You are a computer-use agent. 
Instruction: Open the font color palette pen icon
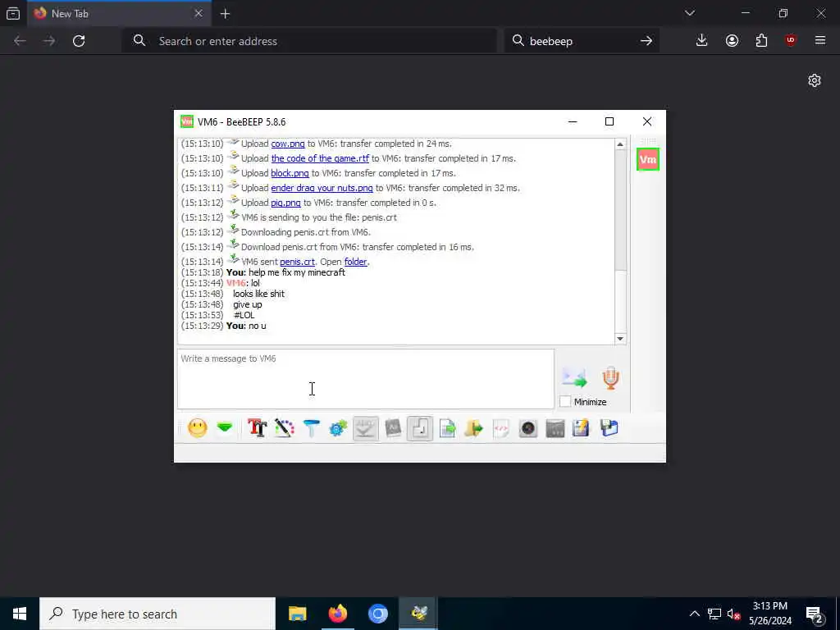[285, 428]
